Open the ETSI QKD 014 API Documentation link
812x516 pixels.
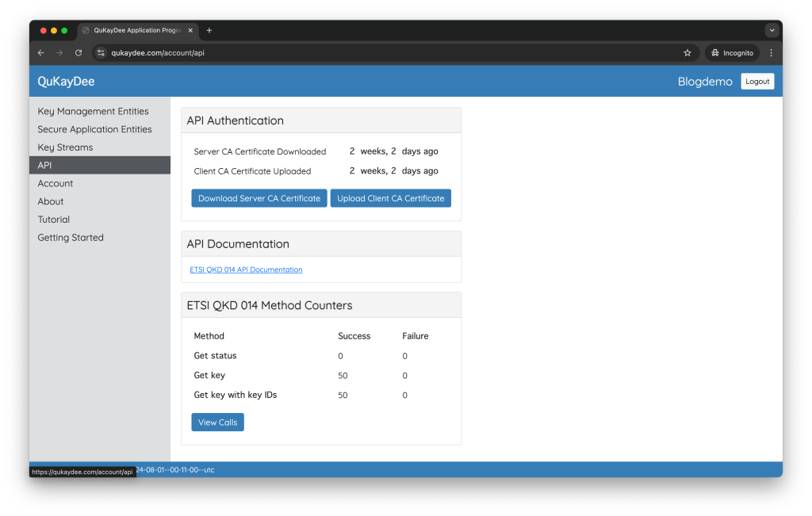tap(246, 269)
